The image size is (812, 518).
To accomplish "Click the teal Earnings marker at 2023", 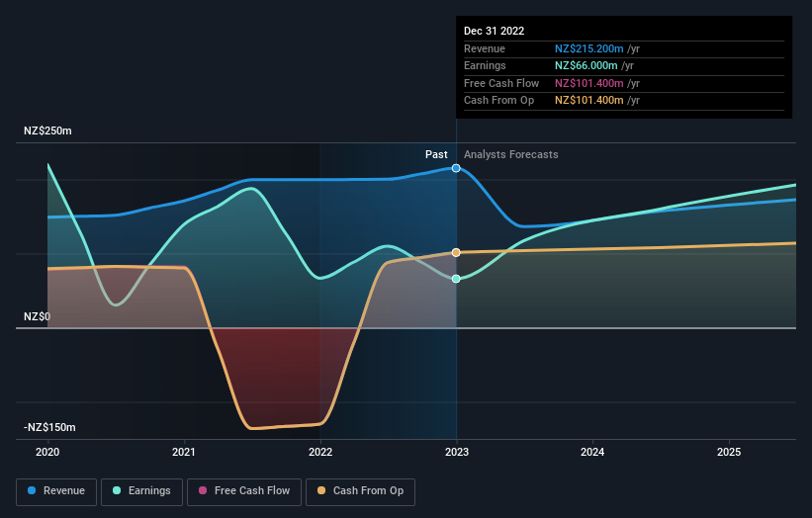I will pos(456,279).
